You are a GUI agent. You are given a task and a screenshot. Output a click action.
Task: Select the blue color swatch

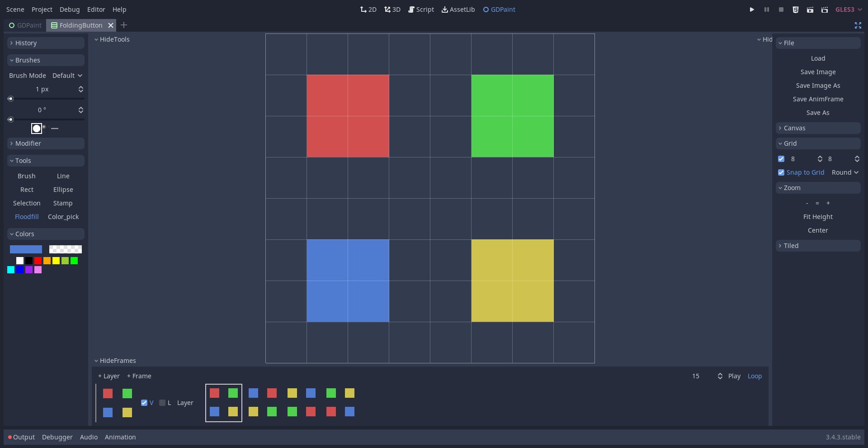(20, 270)
